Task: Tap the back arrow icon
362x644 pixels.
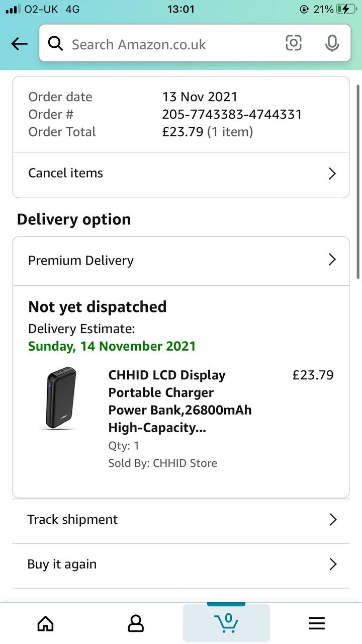Action: pyautogui.click(x=19, y=44)
